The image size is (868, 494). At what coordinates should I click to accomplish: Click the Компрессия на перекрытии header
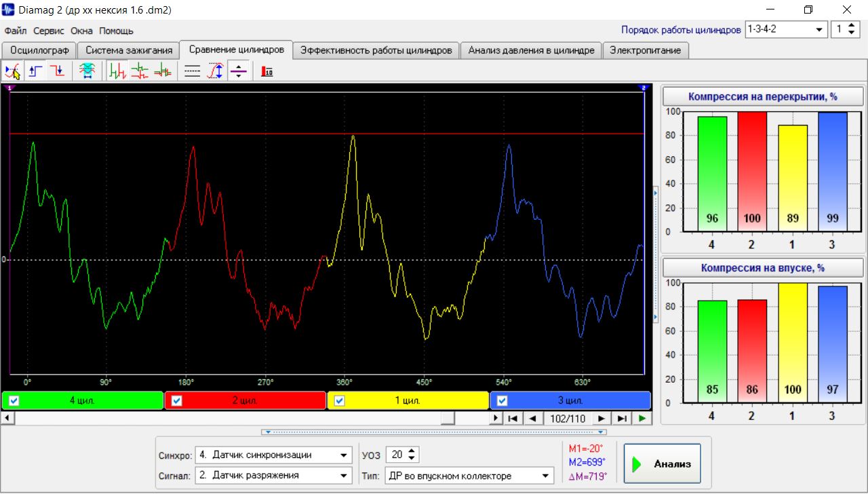point(763,96)
